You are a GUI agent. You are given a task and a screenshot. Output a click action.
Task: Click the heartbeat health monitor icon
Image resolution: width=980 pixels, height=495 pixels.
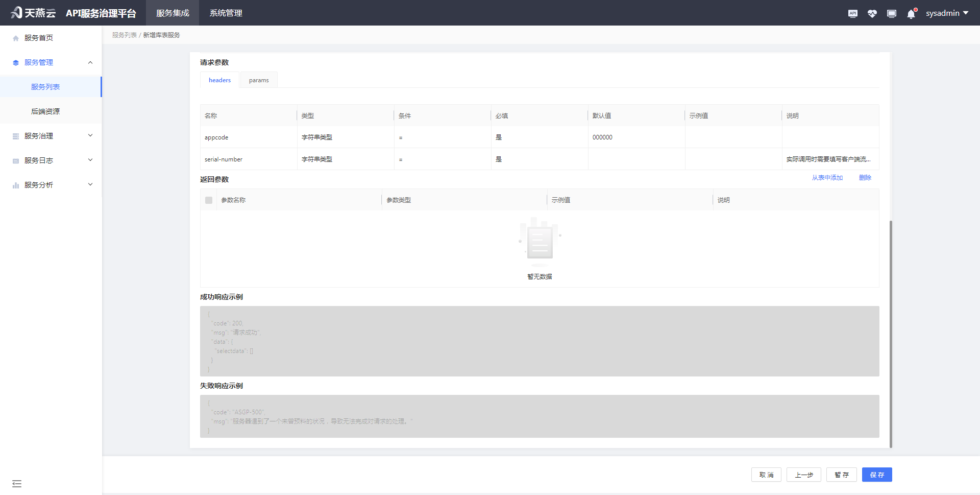click(872, 13)
